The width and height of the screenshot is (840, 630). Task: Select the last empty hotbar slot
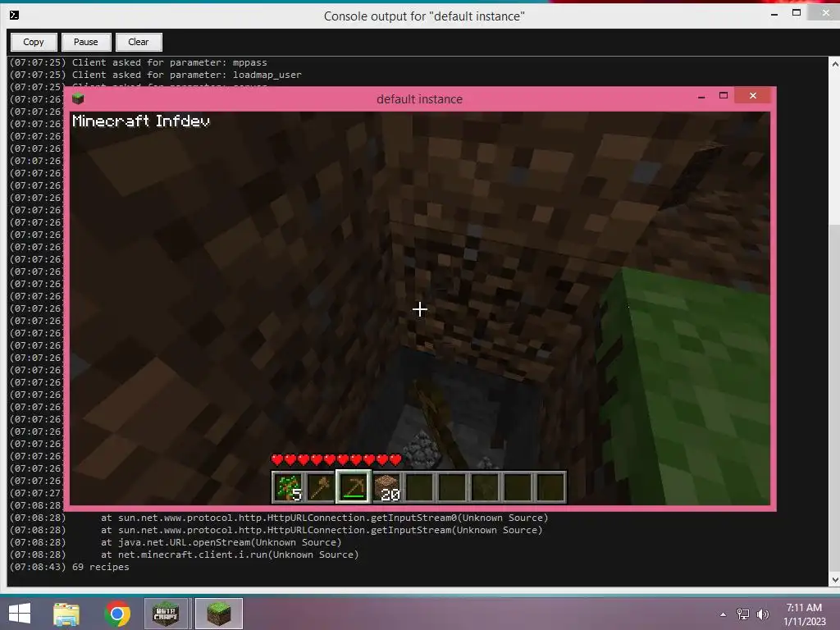click(x=550, y=487)
